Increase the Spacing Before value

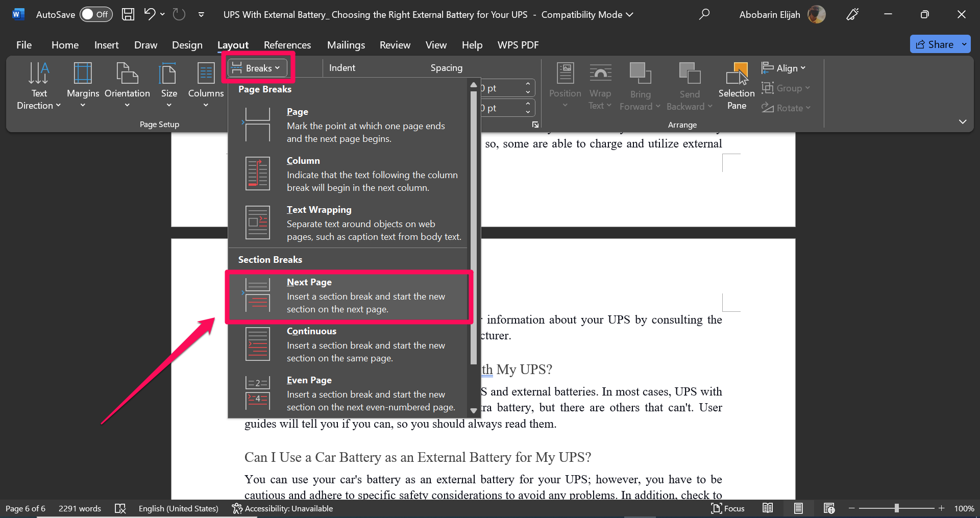coord(528,84)
